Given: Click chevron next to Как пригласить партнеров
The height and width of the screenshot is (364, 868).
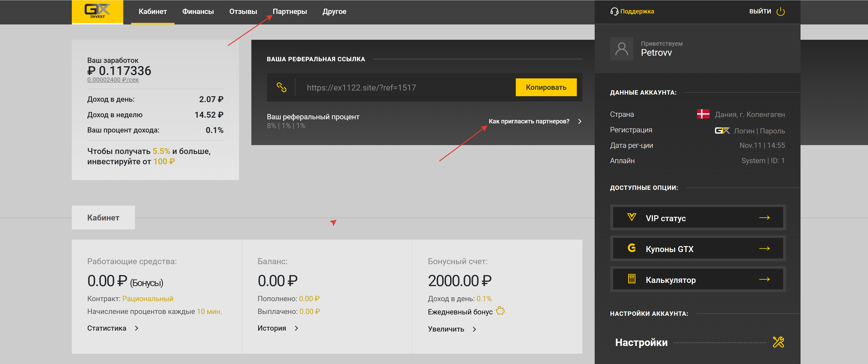Looking at the screenshot, I should pyautogui.click(x=580, y=122).
